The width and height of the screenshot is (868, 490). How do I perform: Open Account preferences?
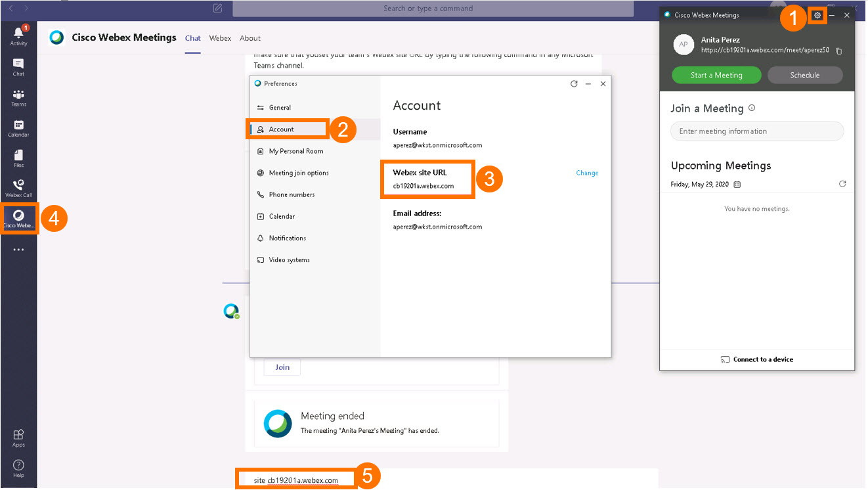315,129
